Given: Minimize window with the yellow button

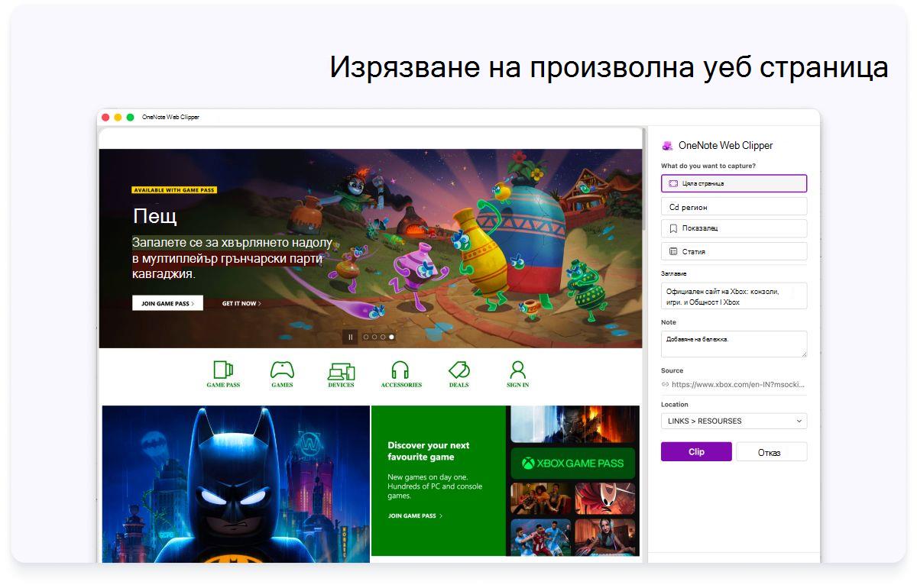Looking at the screenshot, I should pos(118,118).
